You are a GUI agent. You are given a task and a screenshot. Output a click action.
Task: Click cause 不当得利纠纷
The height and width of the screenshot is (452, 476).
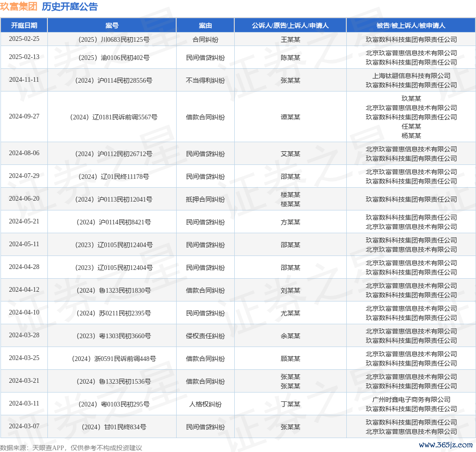coord(205,80)
